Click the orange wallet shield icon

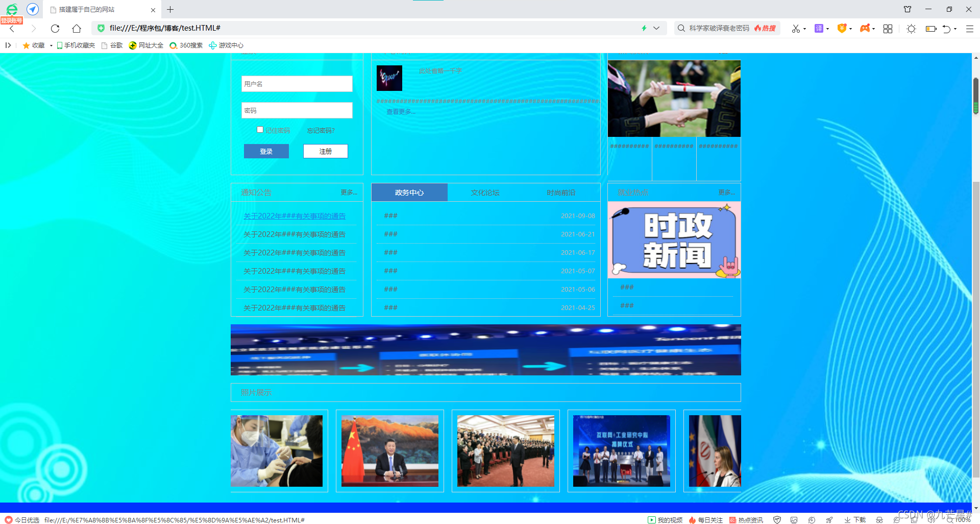842,29
